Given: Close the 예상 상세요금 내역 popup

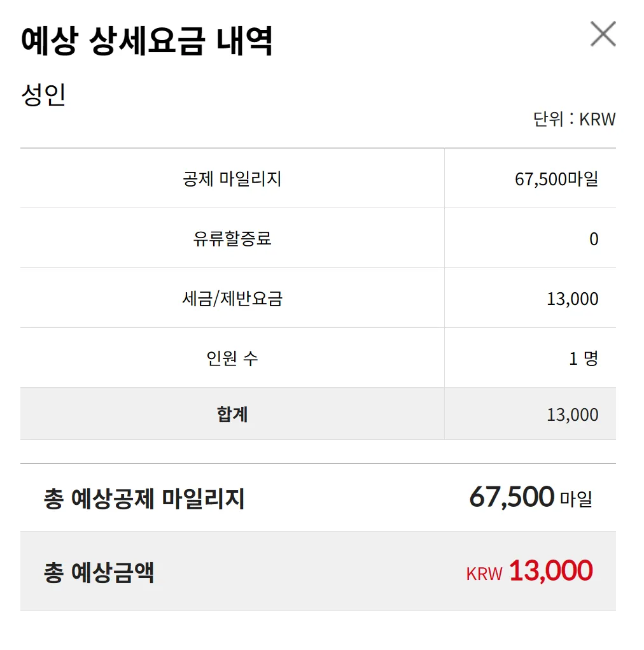Looking at the screenshot, I should click(x=603, y=34).
